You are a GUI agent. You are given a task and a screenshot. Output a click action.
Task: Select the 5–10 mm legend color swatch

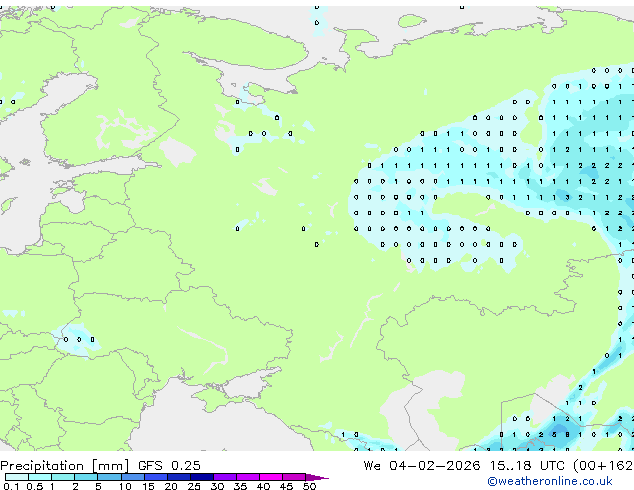click(109, 477)
